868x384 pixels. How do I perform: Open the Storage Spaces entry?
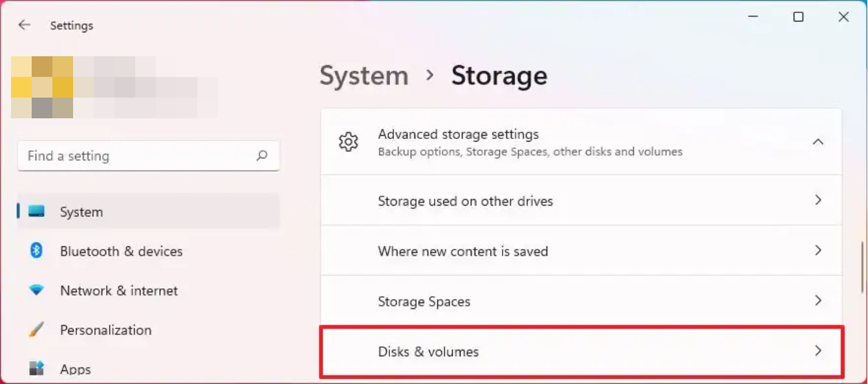[424, 301]
